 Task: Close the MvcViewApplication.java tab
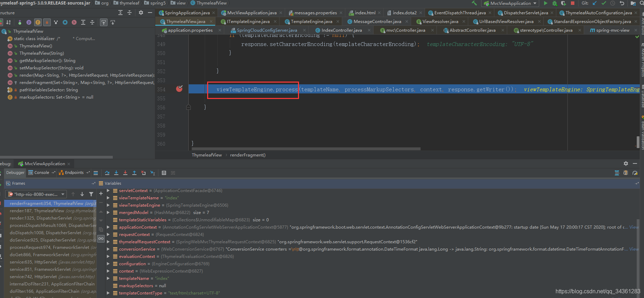[x=281, y=13]
